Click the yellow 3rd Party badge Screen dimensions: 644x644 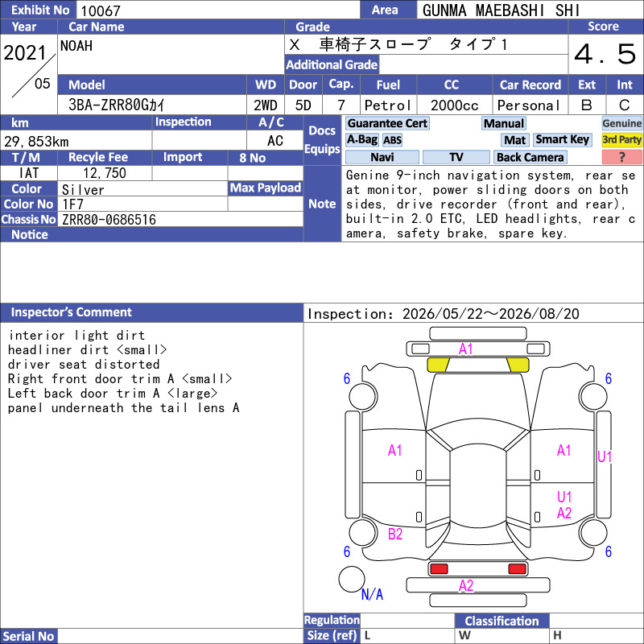(x=621, y=140)
